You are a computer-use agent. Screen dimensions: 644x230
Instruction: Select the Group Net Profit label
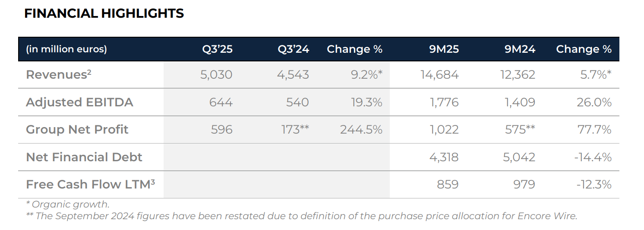pyautogui.click(x=77, y=130)
